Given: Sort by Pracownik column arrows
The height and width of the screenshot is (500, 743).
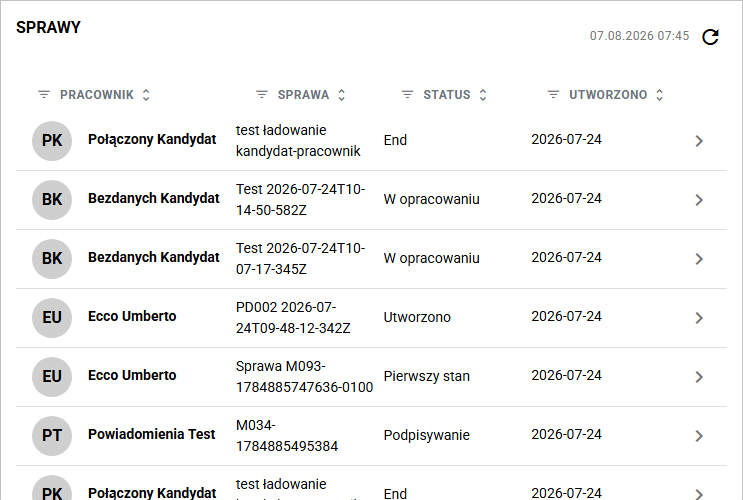Looking at the screenshot, I should pyautogui.click(x=146, y=95).
